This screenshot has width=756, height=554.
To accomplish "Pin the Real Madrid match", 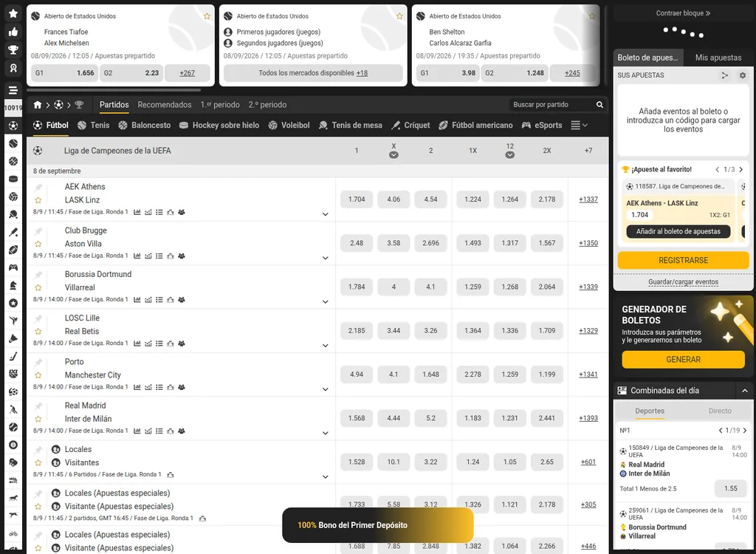I will (38, 406).
